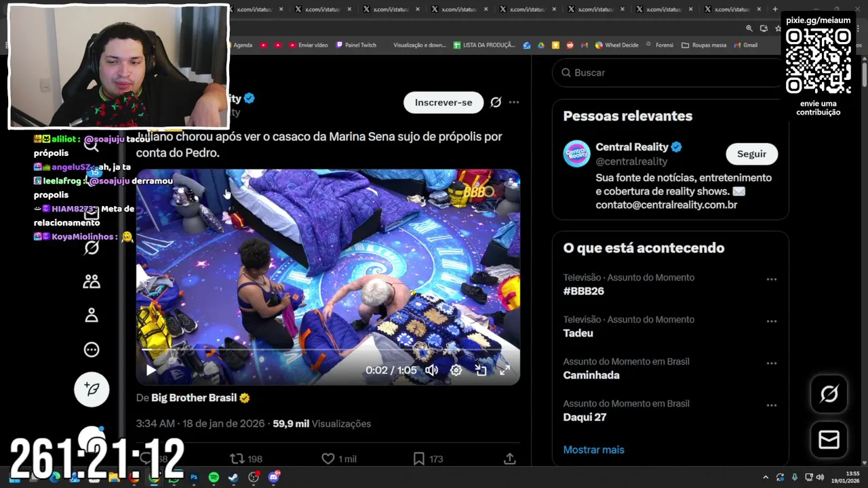The width and height of the screenshot is (868, 488).
Task: Open the Central Reality profile avatar
Action: 576,153
